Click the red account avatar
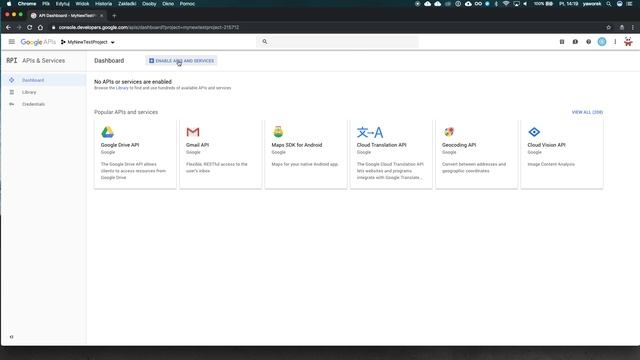This screenshot has height=360, width=640. 628,42
